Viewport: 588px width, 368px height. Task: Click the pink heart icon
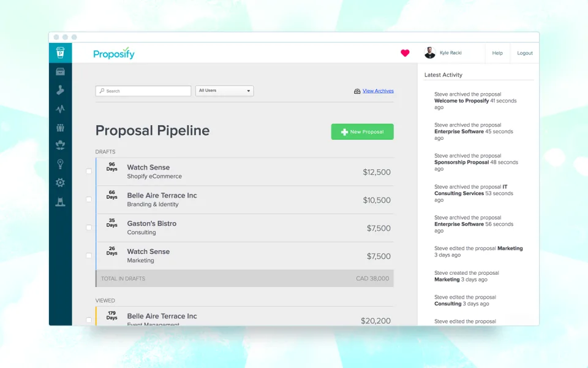click(x=405, y=53)
